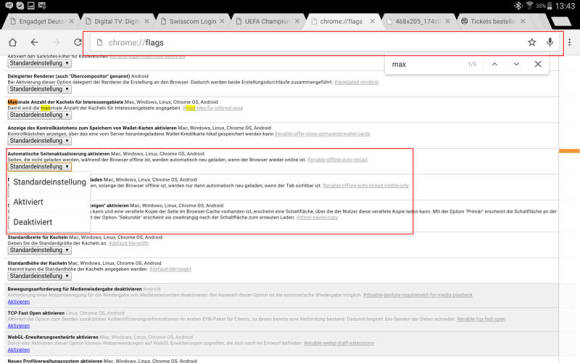Tap the Home icon in the toolbar
Screen dimensions: 580x363
(13, 43)
